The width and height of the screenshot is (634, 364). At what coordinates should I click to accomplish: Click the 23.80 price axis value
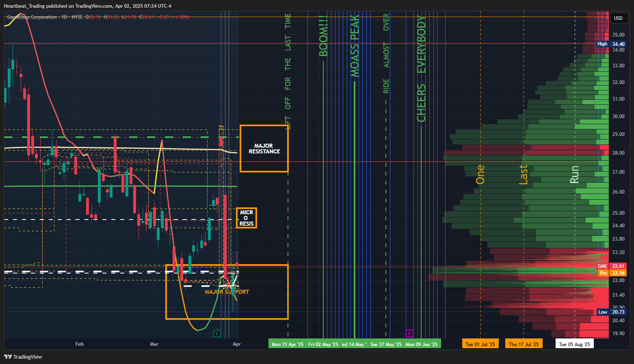(x=619, y=239)
